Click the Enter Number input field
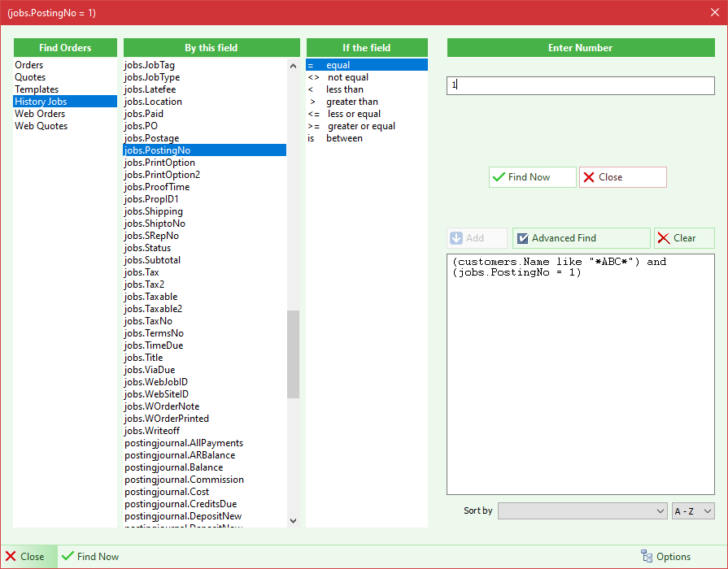This screenshot has width=728, height=569. click(x=580, y=86)
